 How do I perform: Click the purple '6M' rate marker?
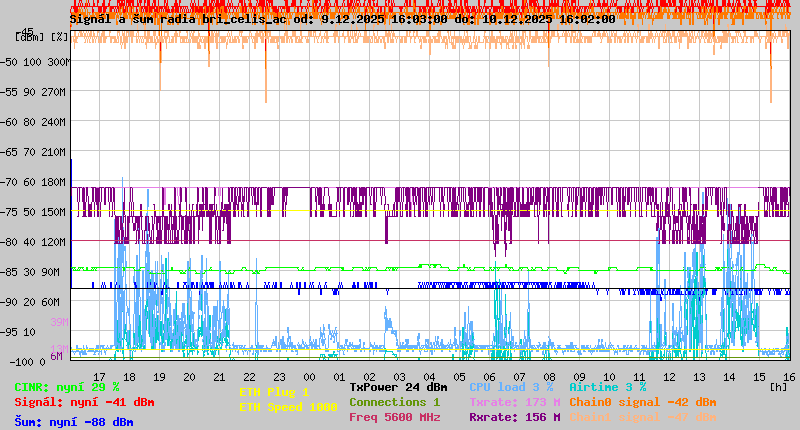56,356
